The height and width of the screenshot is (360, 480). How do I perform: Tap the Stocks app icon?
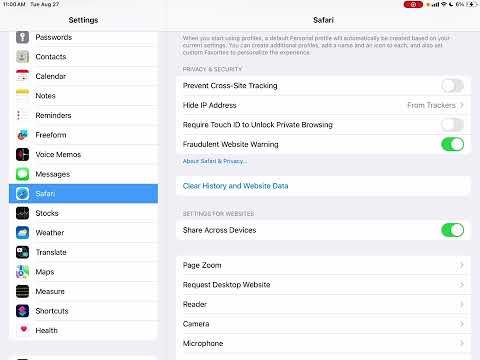coord(22,213)
